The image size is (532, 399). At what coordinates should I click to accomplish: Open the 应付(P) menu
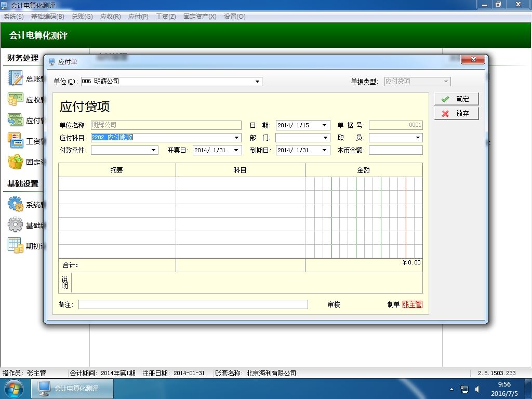point(138,16)
